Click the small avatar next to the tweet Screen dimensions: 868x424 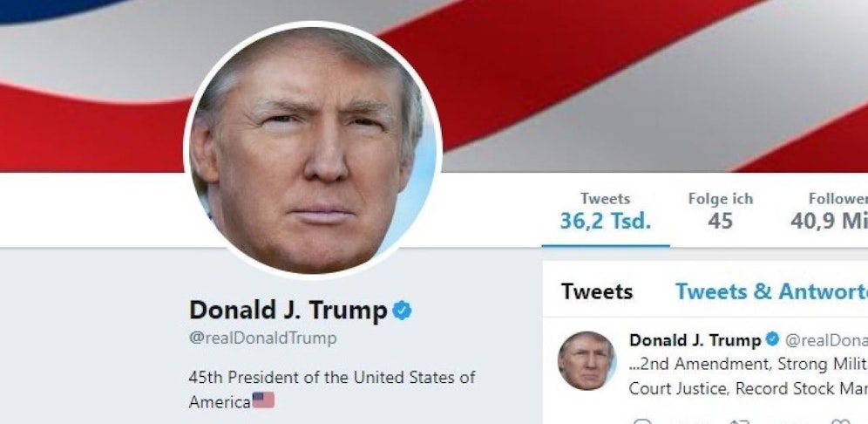[x=587, y=361]
